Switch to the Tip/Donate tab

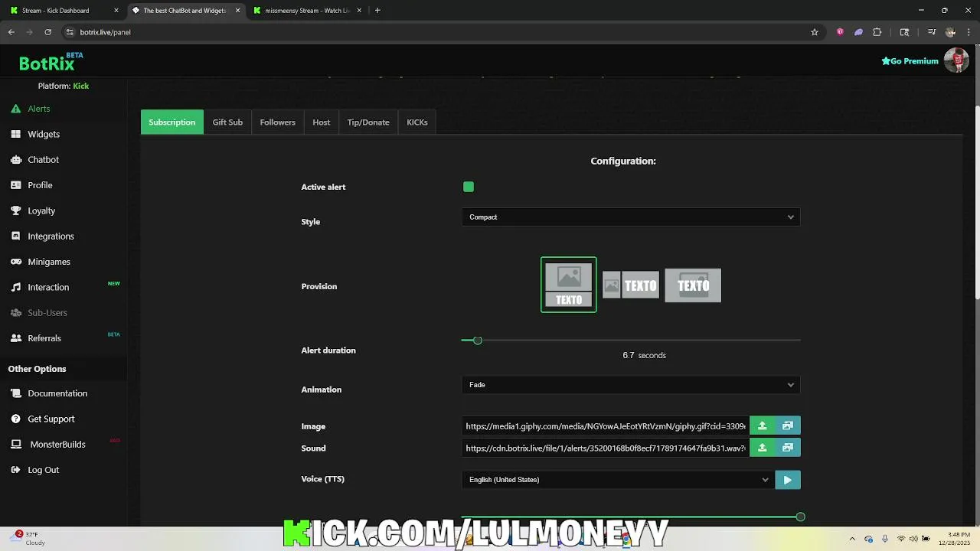point(368,122)
